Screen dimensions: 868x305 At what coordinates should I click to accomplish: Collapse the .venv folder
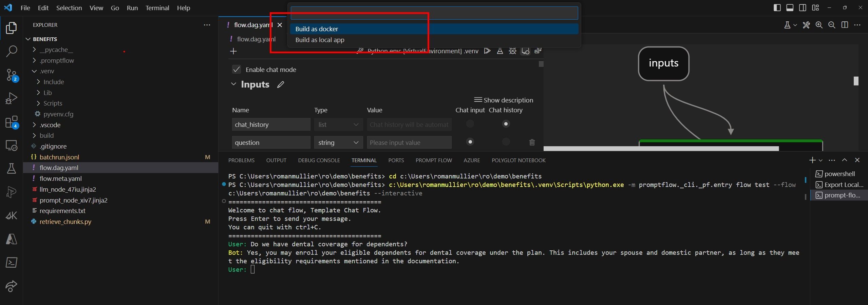(34, 71)
